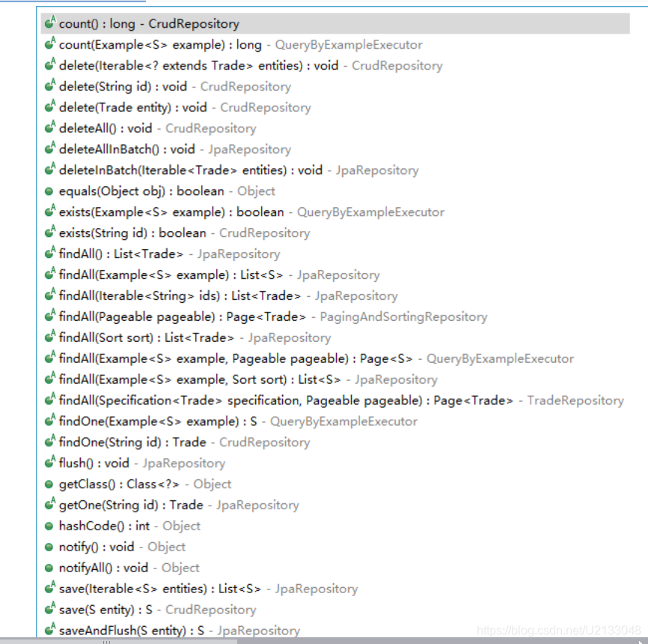Select flush() : void from JpaRepository
Viewport: 648px width, 644px height.
click(335, 463)
